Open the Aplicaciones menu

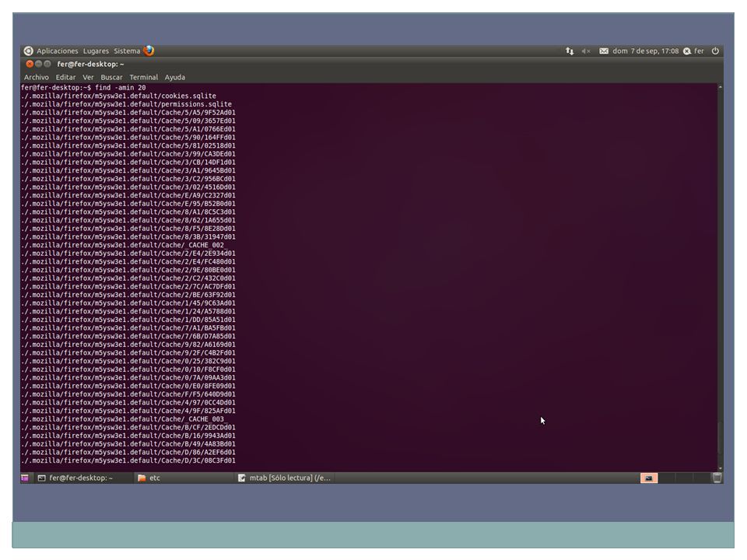[x=57, y=51]
